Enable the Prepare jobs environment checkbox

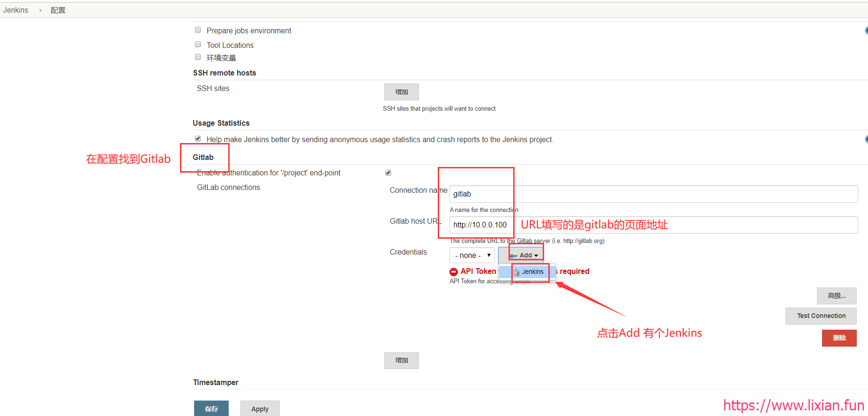(x=198, y=30)
